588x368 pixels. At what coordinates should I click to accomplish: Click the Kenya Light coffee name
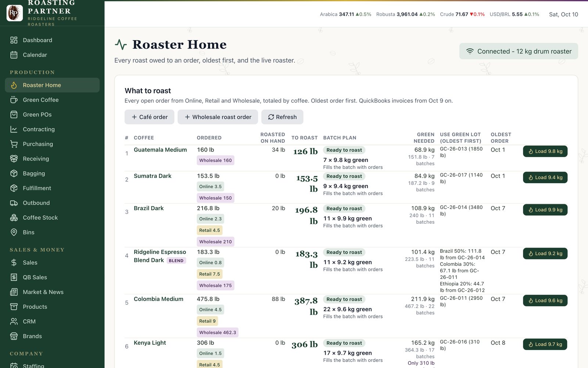[150, 343]
